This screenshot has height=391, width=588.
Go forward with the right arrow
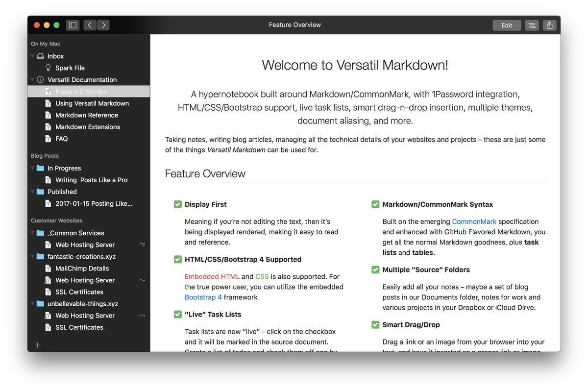pyautogui.click(x=103, y=25)
